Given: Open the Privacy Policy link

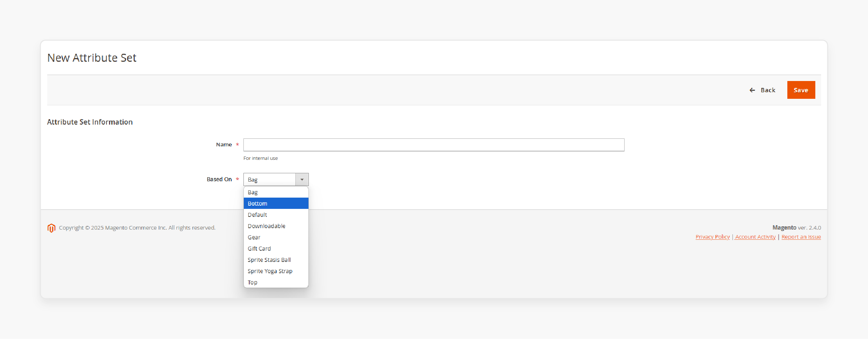Looking at the screenshot, I should click(x=712, y=237).
